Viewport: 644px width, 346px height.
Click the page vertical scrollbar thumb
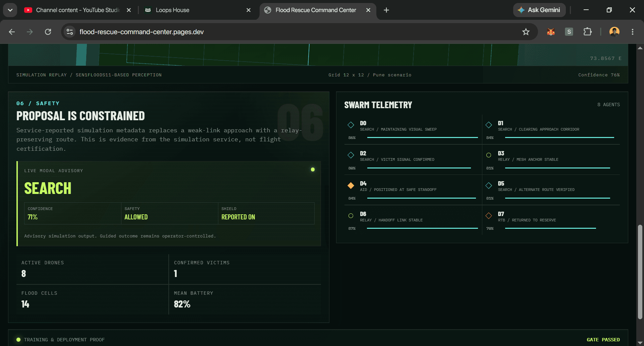(640, 272)
